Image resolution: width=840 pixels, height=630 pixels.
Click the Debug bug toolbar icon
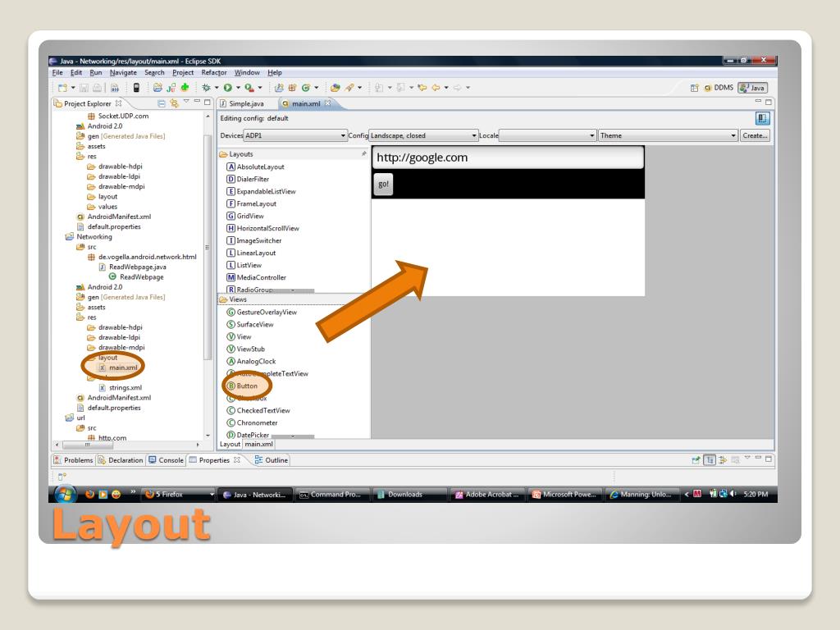tap(207, 88)
